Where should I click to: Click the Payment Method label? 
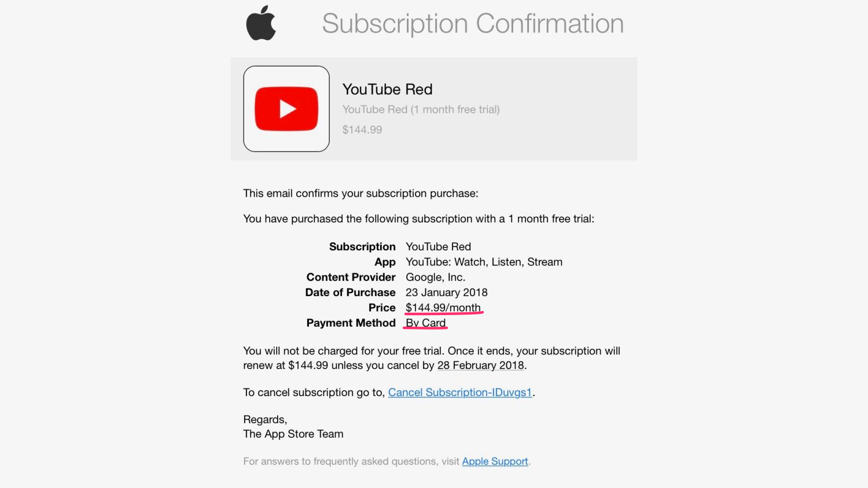351,323
